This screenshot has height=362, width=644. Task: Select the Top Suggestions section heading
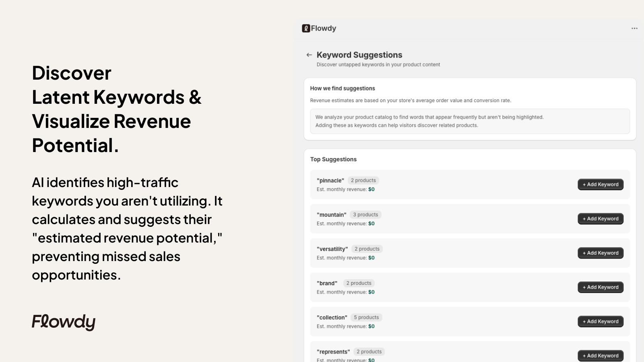tap(333, 159)
